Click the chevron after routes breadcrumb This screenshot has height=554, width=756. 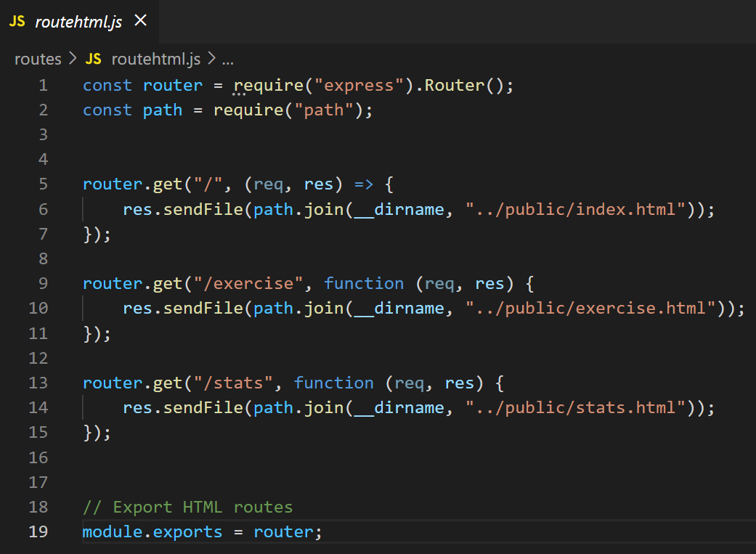point(73,59)
